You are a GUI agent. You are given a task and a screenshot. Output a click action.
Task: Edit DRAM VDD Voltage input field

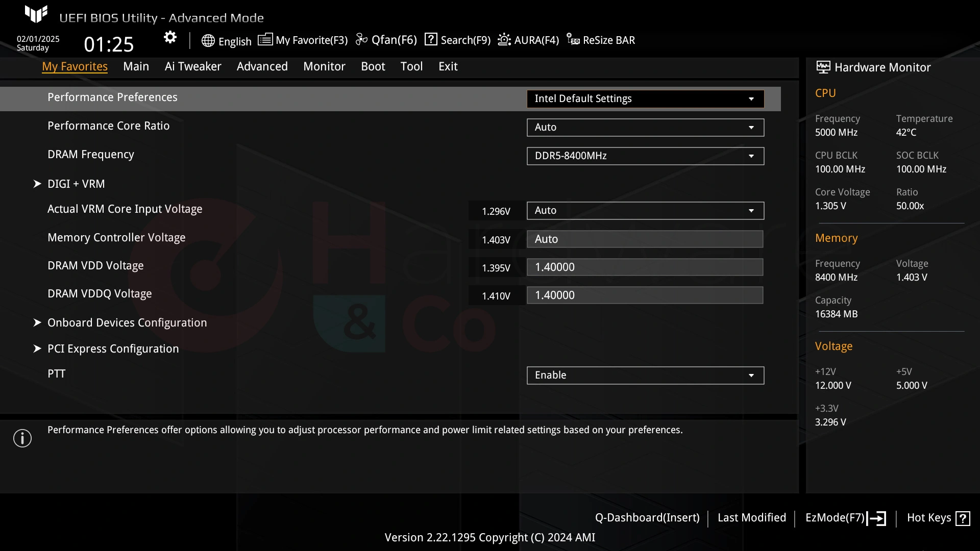click(x=645, y=267)
